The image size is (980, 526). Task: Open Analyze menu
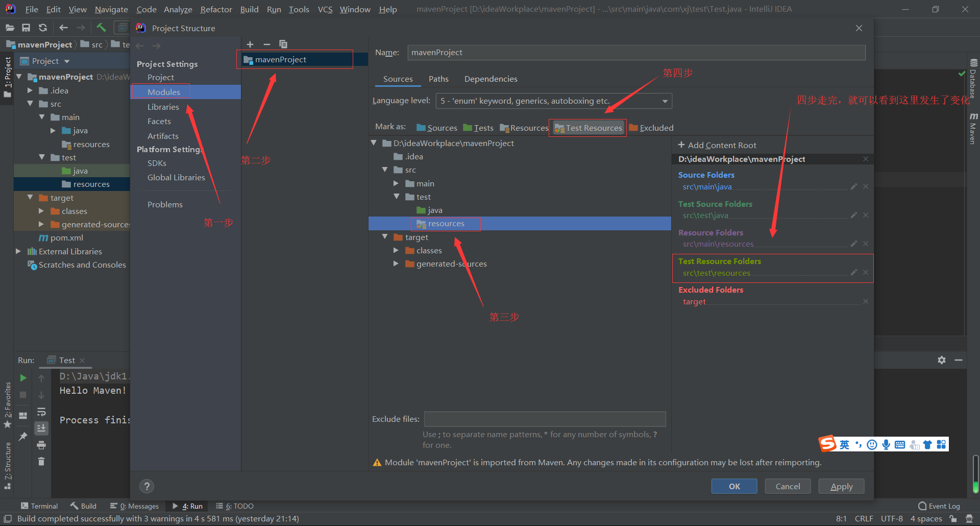178,9
